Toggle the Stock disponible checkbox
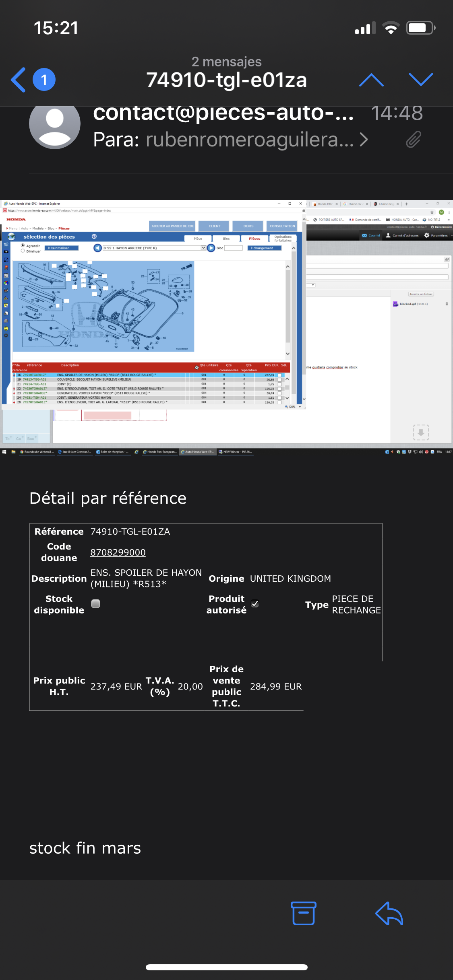 point(95,603)
